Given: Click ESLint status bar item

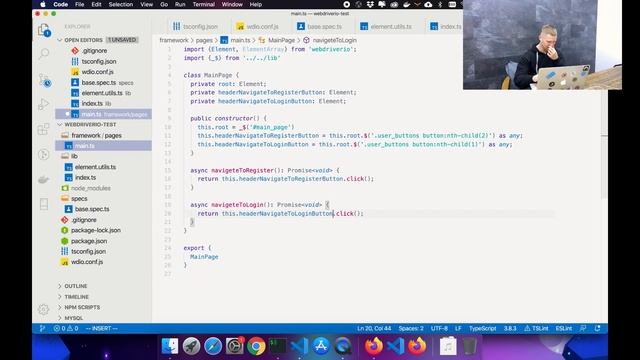Looking at the screenshot, I should [x=564, y=328].
